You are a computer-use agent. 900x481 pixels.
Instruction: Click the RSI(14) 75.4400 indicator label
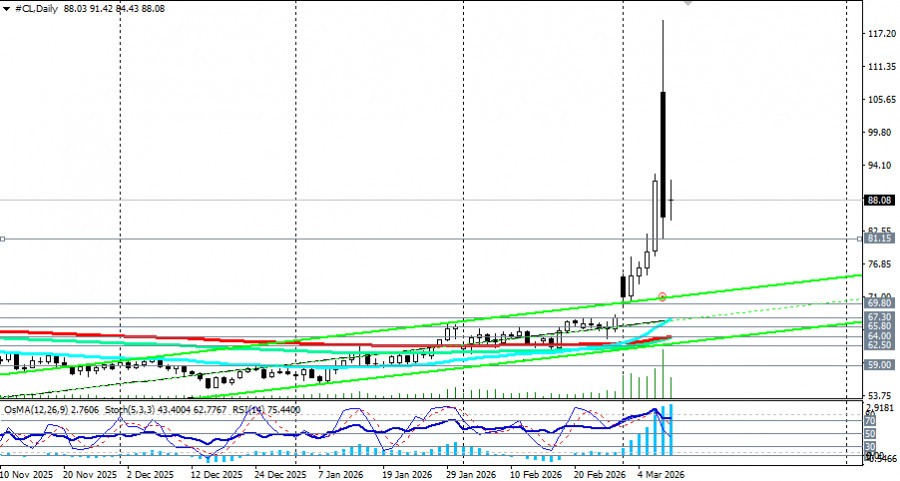pyautogui.click(x=266, y=410)
